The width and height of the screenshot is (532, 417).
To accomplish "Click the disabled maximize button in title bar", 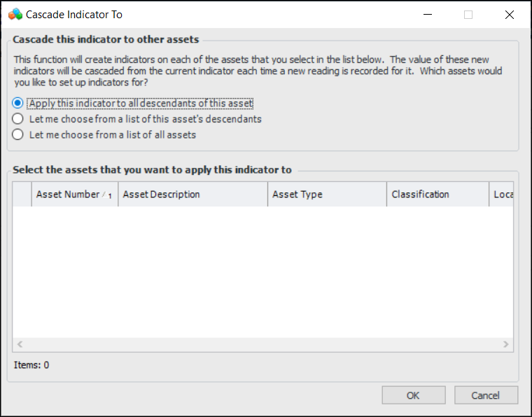I will pos(468,15).
